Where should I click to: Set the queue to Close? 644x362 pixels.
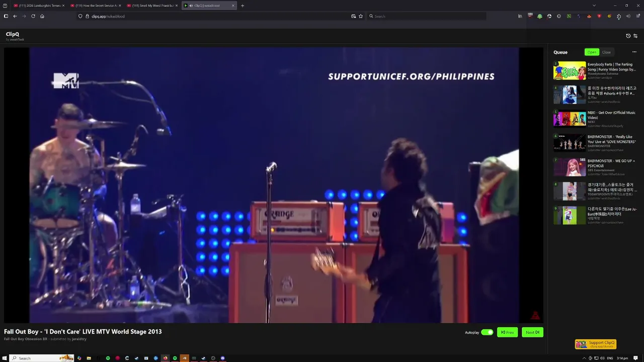point(606,52)
